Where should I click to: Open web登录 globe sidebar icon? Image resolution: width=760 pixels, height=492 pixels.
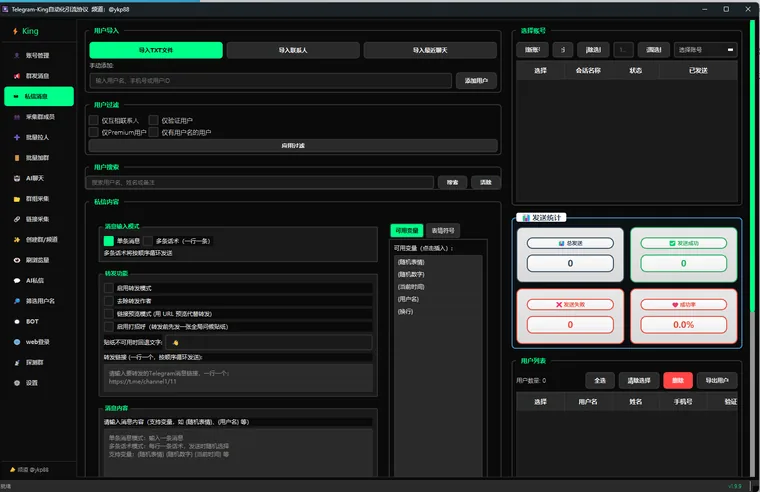tap(17, 342)
